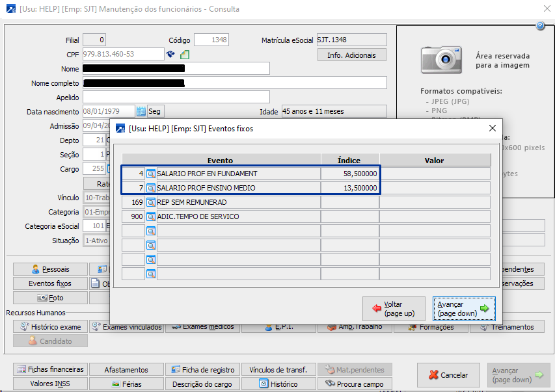Click the camera image placeholder
Viewport: 555px width, 392px height.
pos(441,60)
